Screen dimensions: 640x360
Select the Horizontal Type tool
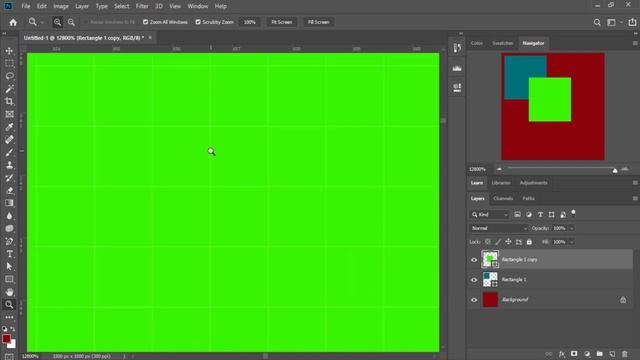coord(9,253)
